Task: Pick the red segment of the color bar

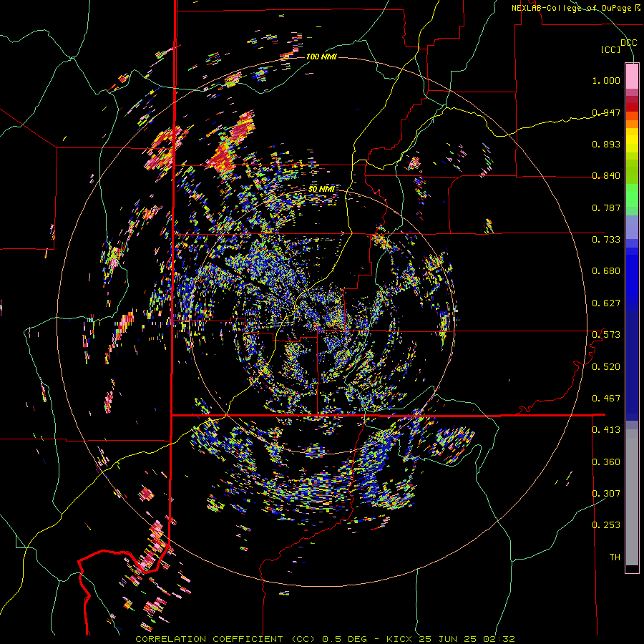Action: pos(632,107)
